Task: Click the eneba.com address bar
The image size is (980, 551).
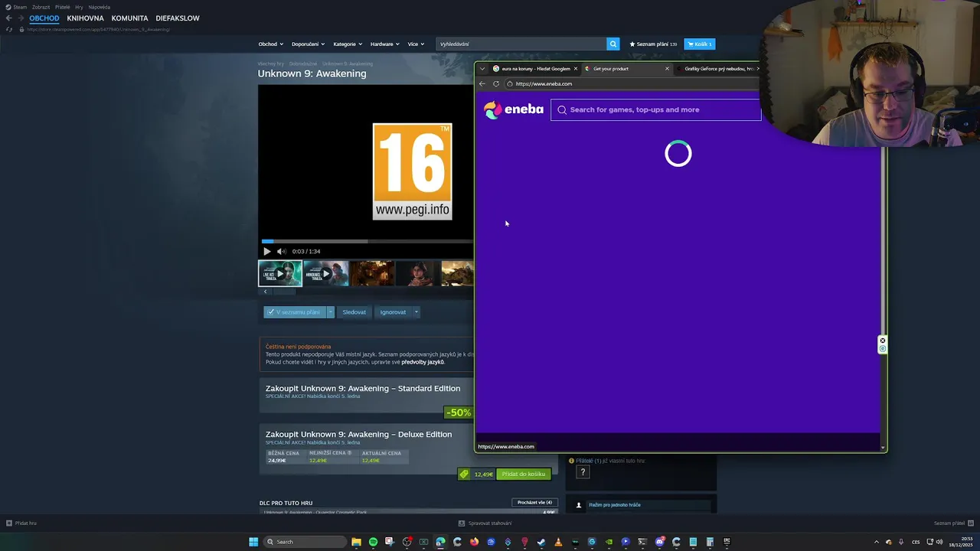Action: (632, 83)
